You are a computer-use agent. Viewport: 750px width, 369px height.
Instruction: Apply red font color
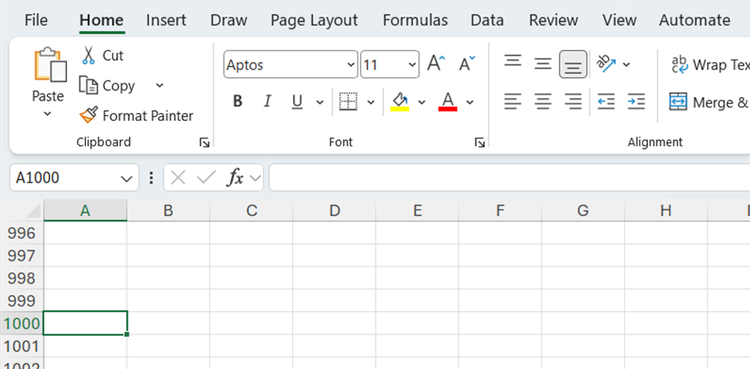pyautogui.click(x=448, y=101)
